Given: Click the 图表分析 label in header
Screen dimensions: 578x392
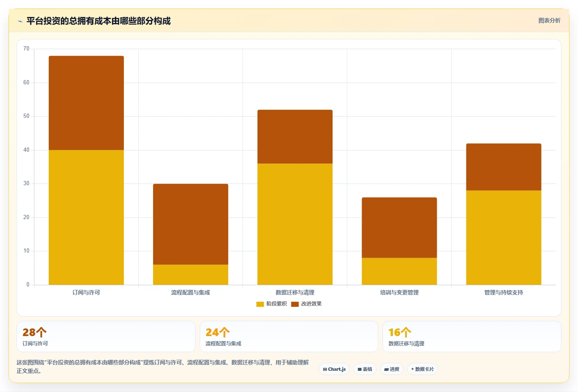Looking at the screenshot, I should tap(549, 20).
